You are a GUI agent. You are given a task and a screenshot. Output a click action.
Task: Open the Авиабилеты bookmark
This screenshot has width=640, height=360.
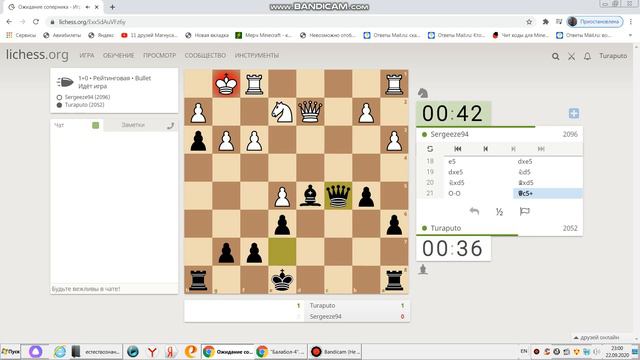[x=62, y=36]
